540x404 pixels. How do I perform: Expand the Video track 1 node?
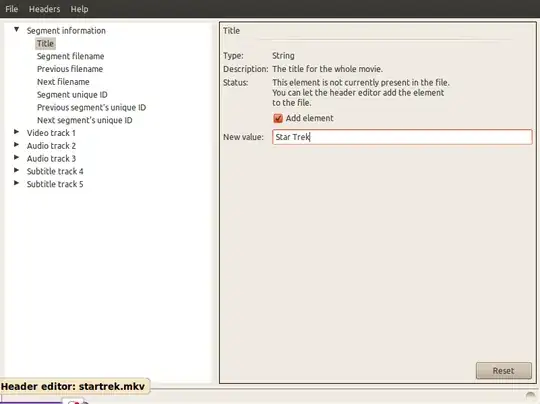pyautogui.click(x=16, y=132)
